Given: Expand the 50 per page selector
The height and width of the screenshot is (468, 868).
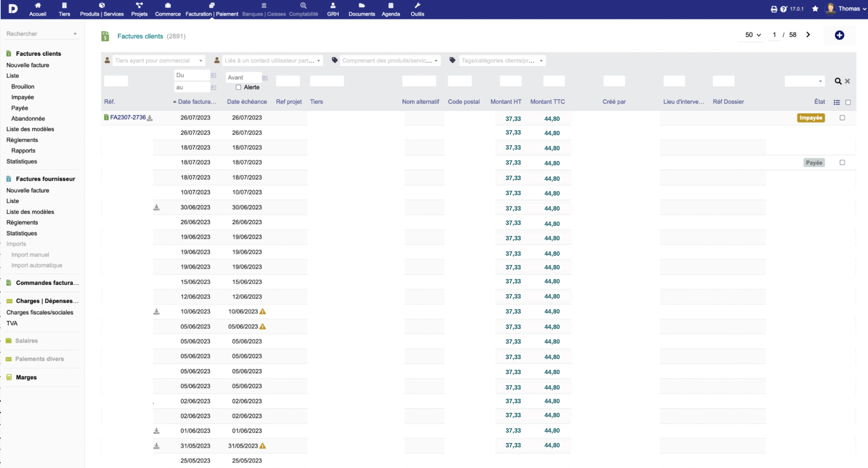Looking at the screenshot, I should [x=752, y=35].
